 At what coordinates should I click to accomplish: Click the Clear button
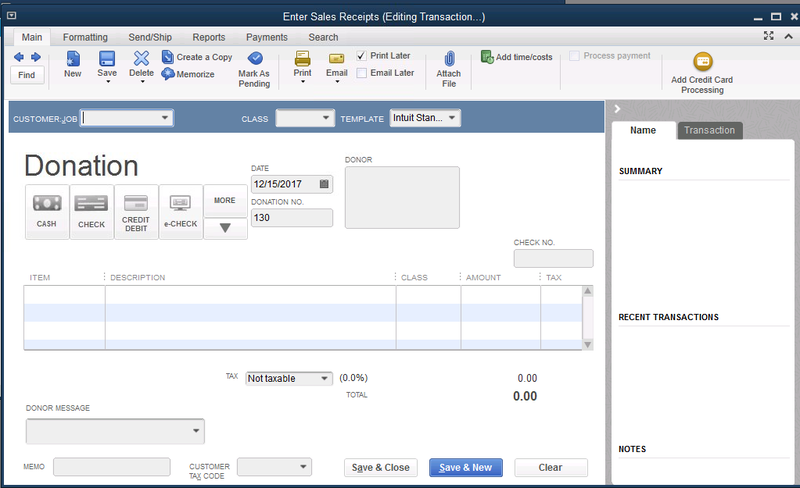tap(551, 468)
